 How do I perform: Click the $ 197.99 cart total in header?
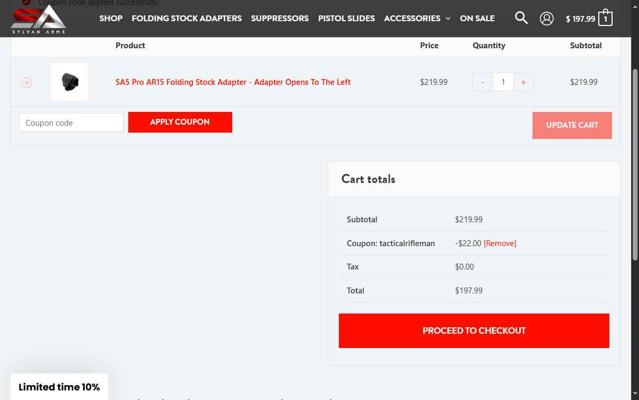click(580, 19)
